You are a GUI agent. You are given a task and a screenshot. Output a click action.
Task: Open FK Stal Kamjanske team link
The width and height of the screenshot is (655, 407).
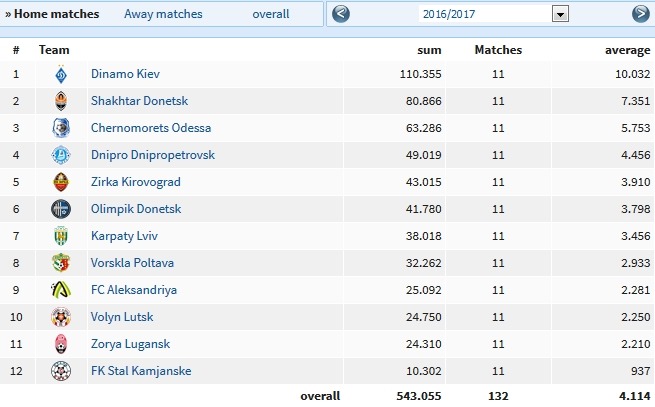pyautogui.click(x=141, y=371)
